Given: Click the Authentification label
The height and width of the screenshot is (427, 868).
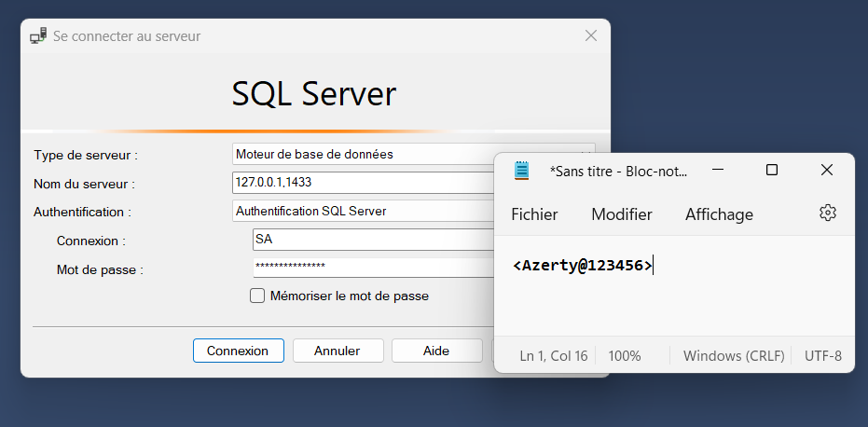Looking at the screenshot, I should click(x=82, y=212).
